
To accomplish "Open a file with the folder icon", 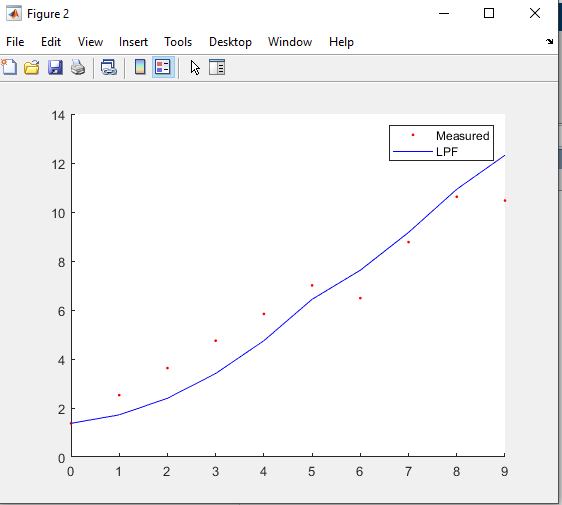I will (32, 67).
